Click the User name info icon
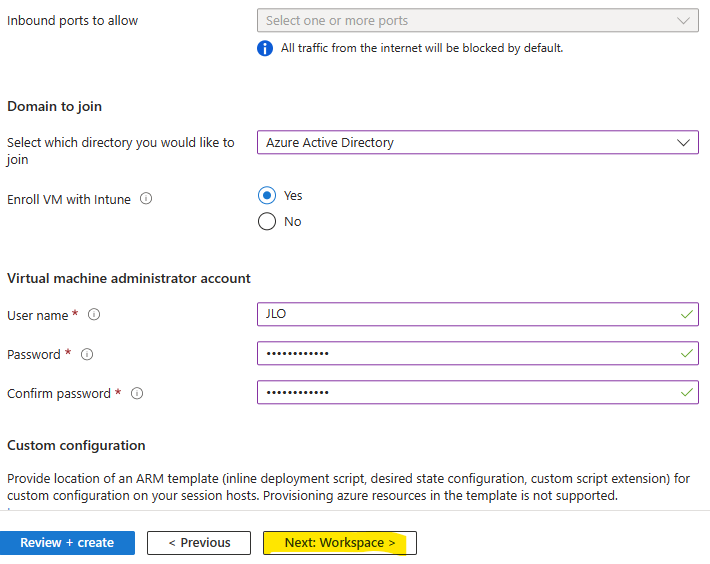This screenshot has height=564, width=710. point(94,314)
